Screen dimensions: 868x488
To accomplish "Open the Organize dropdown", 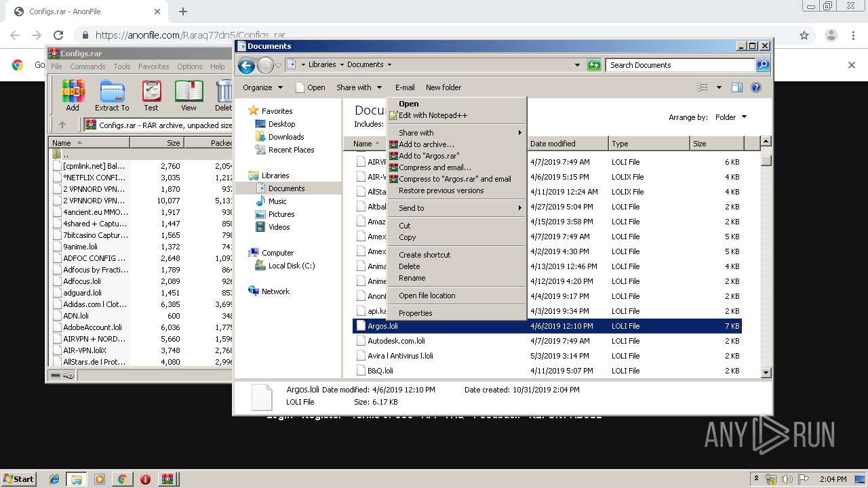I will (262, 87).
